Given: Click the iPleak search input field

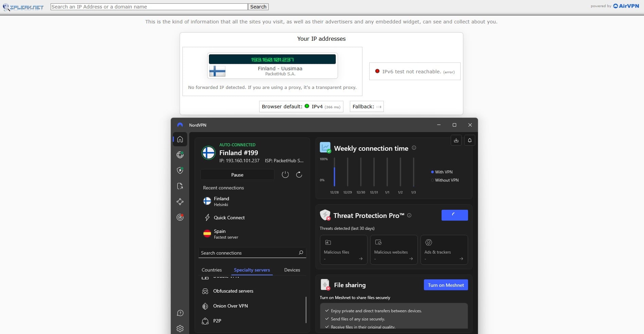Looking at the screenshot, I should [149, 6].
